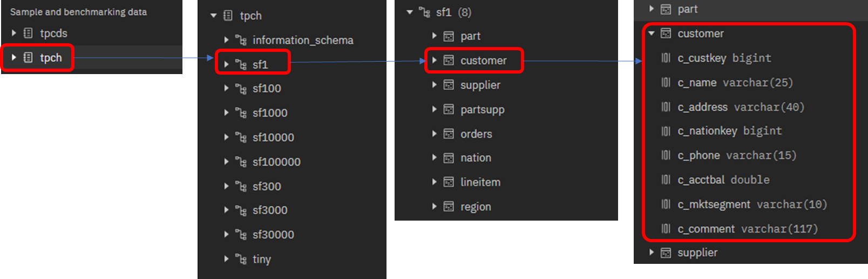Screen dimensions: 868x279
Task: Expand the tpcds catalog arrow
Action: click(x=14, y=34)
